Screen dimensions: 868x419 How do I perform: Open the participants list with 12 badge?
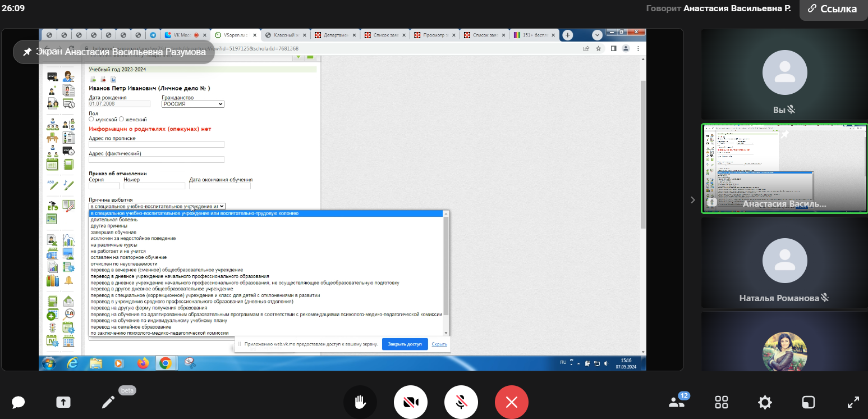click(677, 402)
